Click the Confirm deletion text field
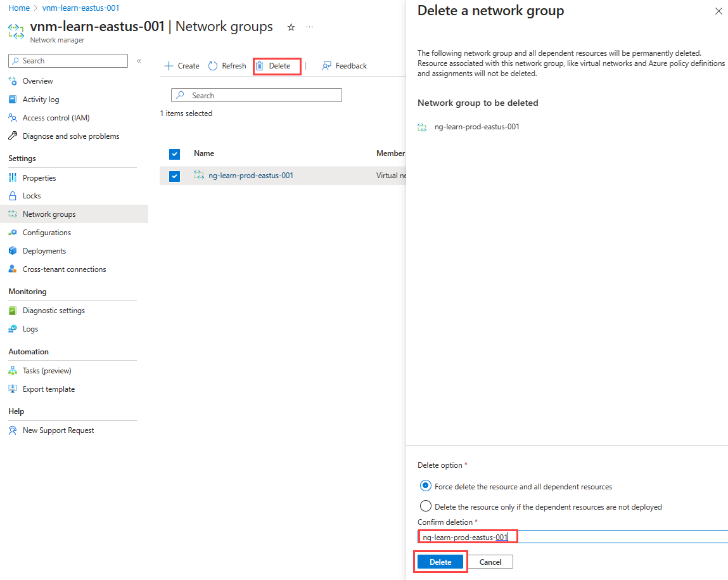Screen dimensions: 728x580 point(573,537)
